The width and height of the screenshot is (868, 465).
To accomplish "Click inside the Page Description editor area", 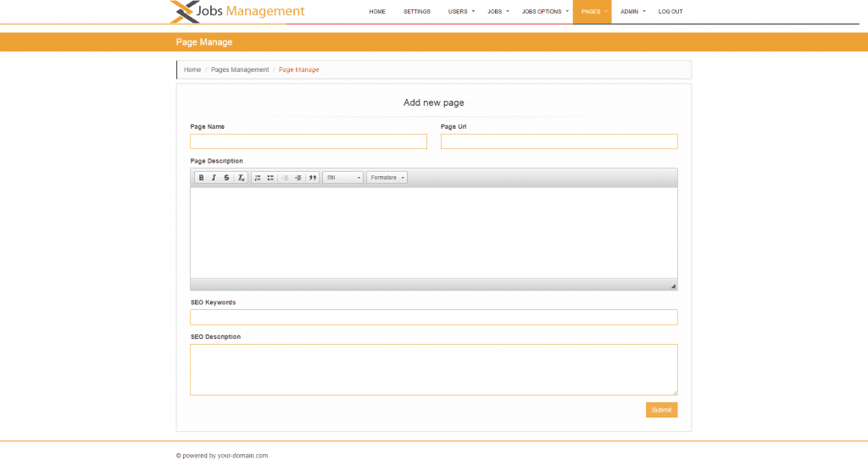I will 433,233.
